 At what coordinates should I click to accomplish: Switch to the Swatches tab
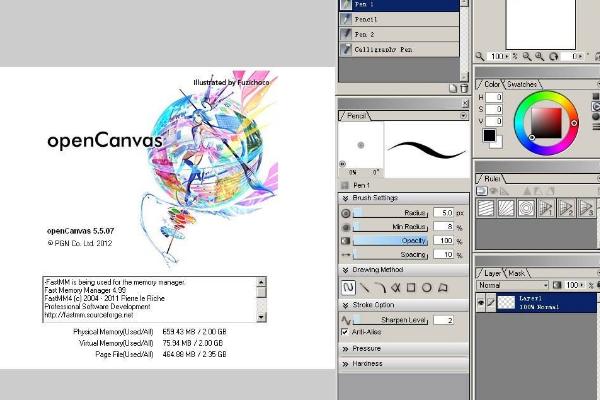click(x=522, y=84)
